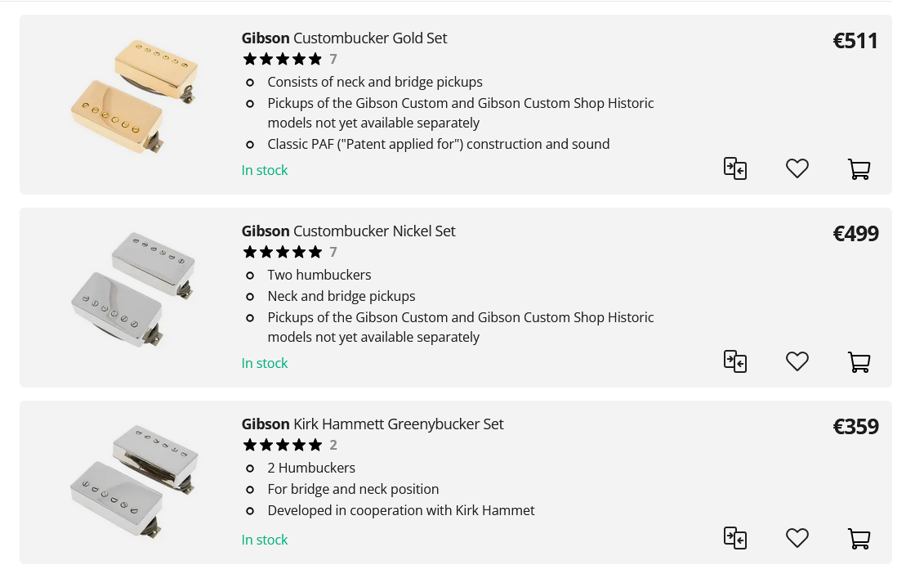Compare the Kirk Hammett Greenybucker Set
Screen dimensions: 924x574
pos(735,538)
